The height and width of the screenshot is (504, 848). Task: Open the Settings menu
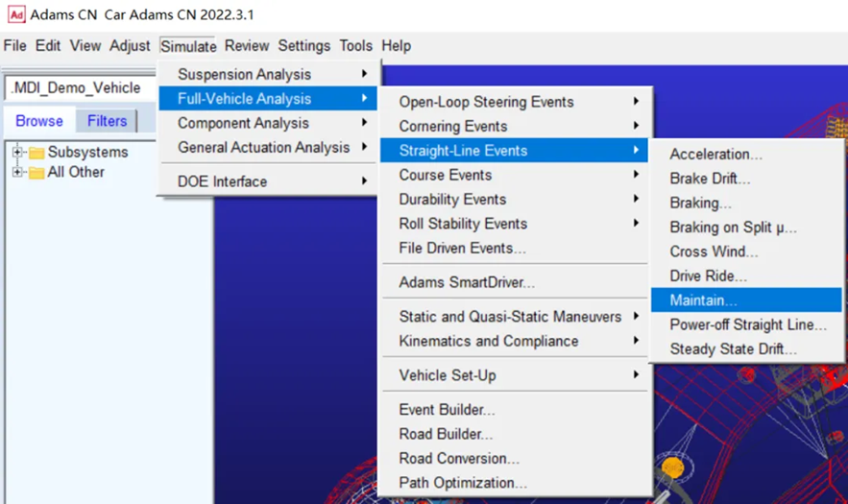(303, 46)
